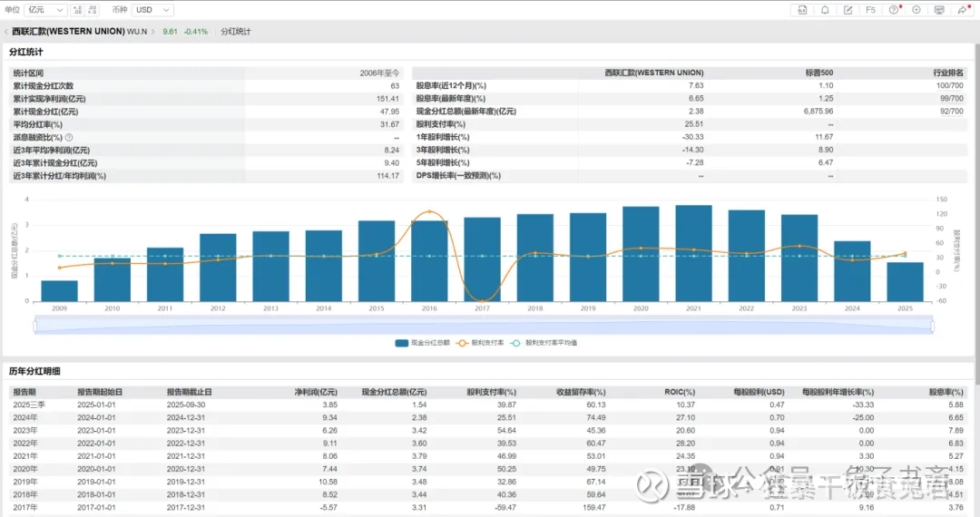Click the right chevron after WU.N
Image resolution: width=980 pixels, height=517 pixels.
(x=153, y=32)
